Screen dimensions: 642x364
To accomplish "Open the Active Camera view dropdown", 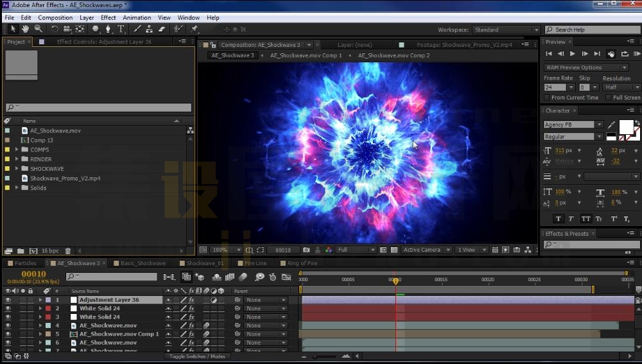I will point(426,250).
